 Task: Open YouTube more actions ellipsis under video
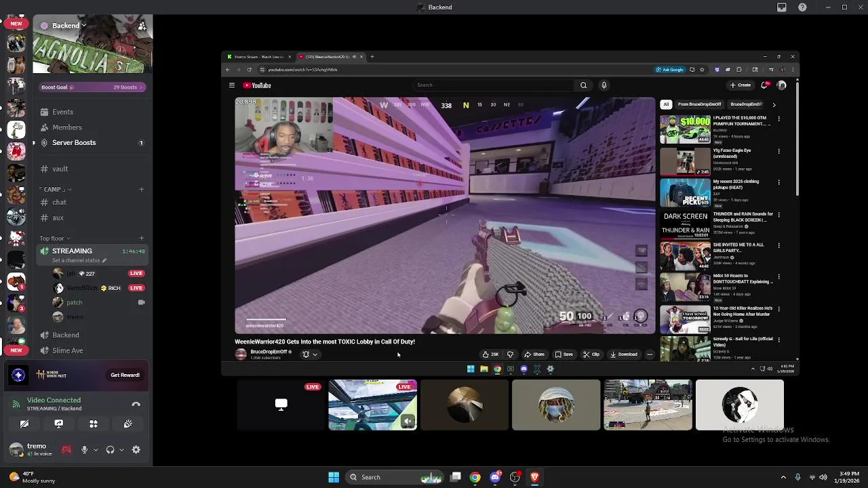click(650, 354)
